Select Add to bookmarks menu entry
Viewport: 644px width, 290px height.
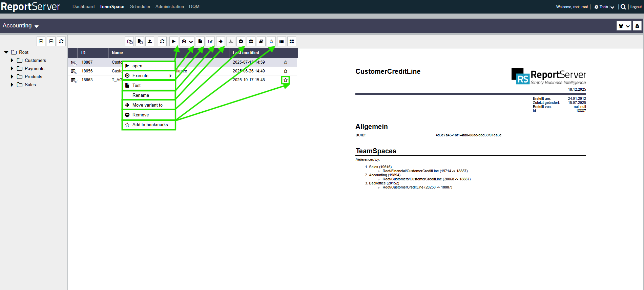point(150,125)
